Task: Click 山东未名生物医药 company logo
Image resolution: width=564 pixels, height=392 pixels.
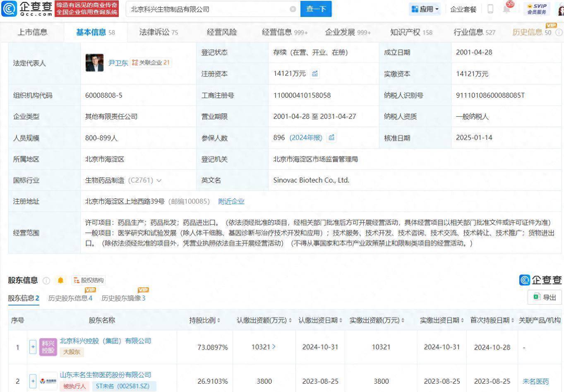Action: click(48, 381)
